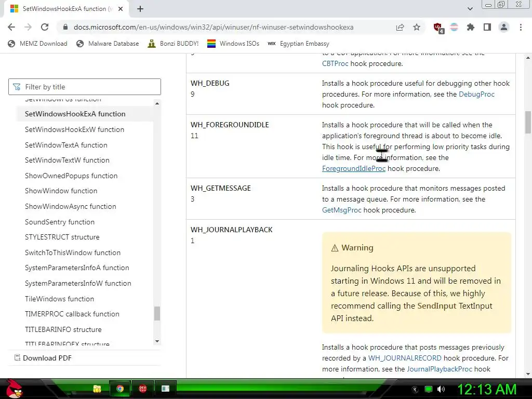The height and width of the screenshot is (399, 532).
Task: Follow the SendInput link in warning
Action: tap(436, 305)
